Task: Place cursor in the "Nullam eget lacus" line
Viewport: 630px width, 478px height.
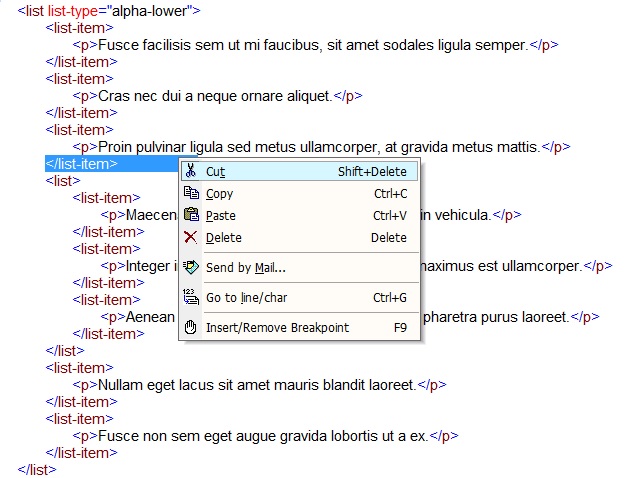Action: click(256, 385)
